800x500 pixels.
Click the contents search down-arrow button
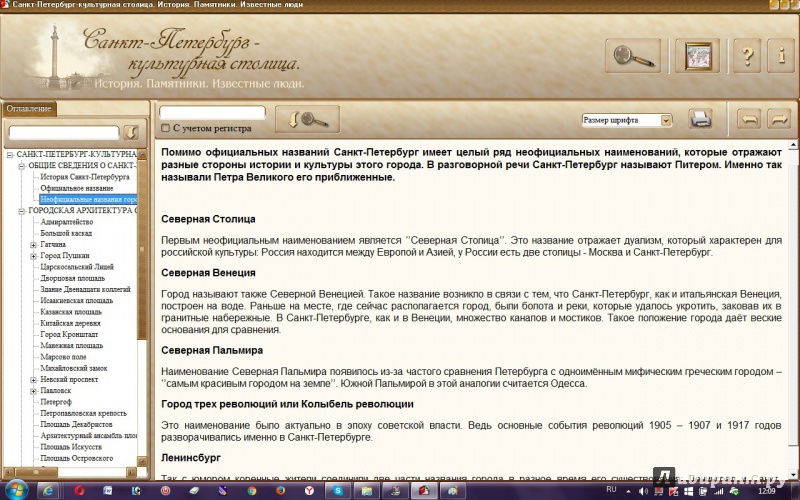pos(131,133)
